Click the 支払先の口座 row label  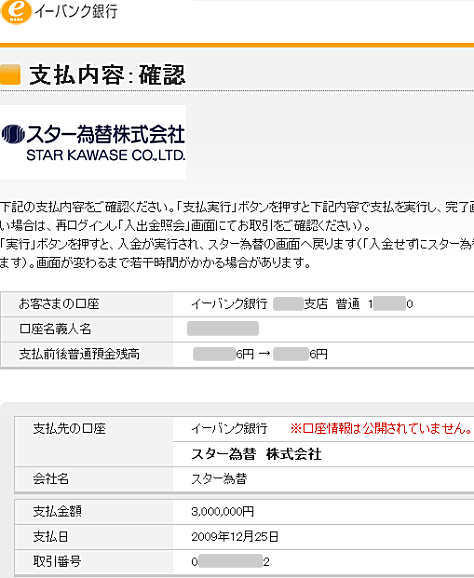[x=69, y=429]
